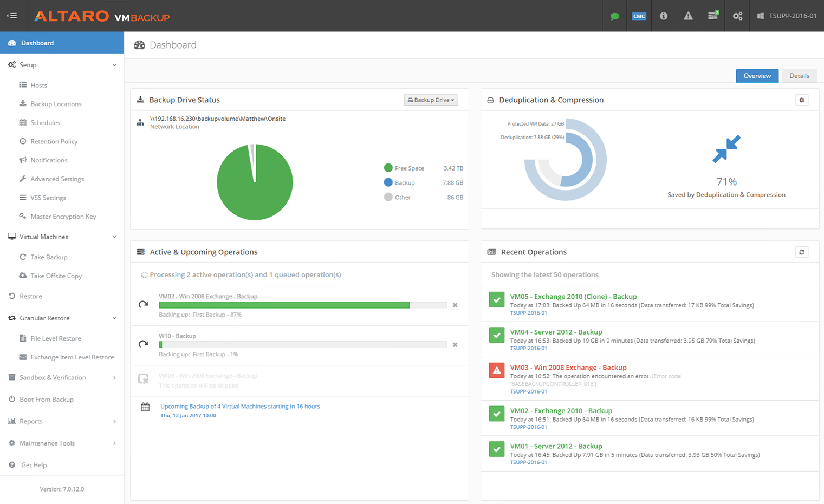The height and width of the screenshot is (504, 824).
Task: Click the gears settings icon in the top bar
Action: (x=737, y=16)
